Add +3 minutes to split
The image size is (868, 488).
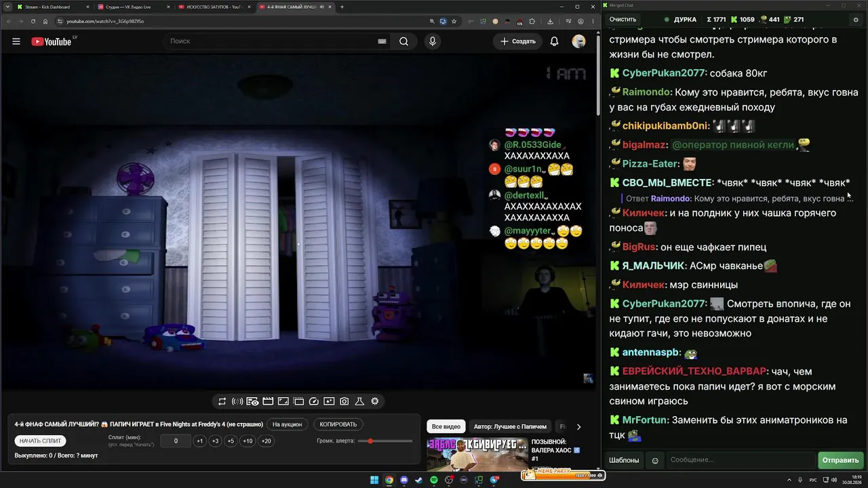pyautogui.click(x=215, y=441)
